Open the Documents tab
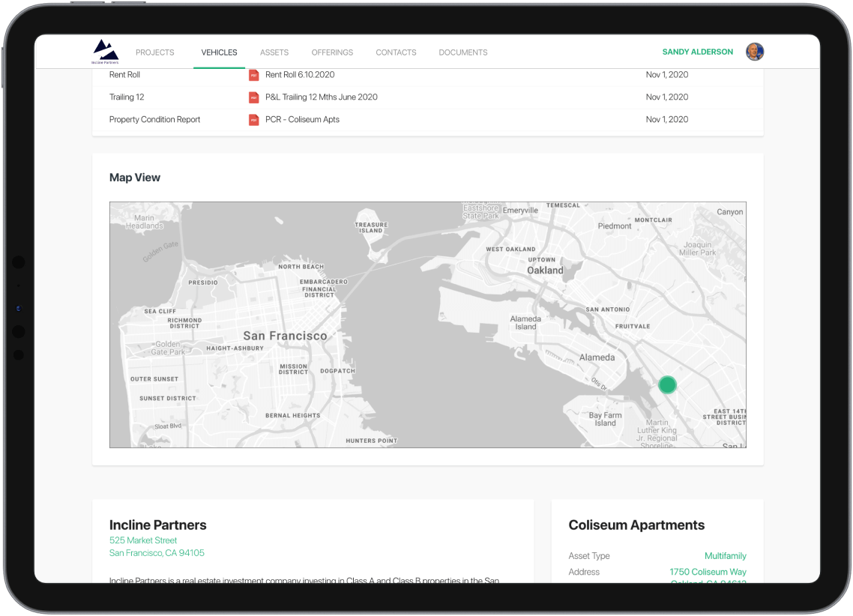853x616 pixels. (463, 52)
